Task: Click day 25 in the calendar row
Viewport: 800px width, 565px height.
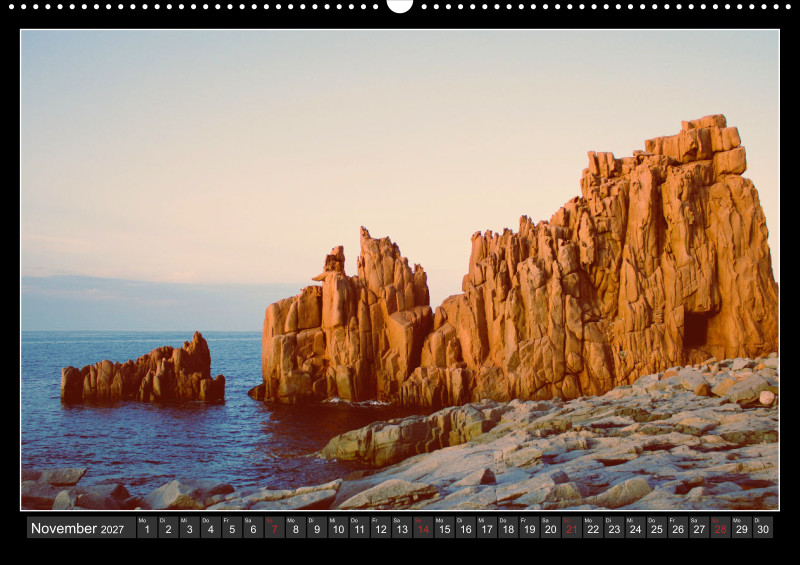Action: (656, 528)
